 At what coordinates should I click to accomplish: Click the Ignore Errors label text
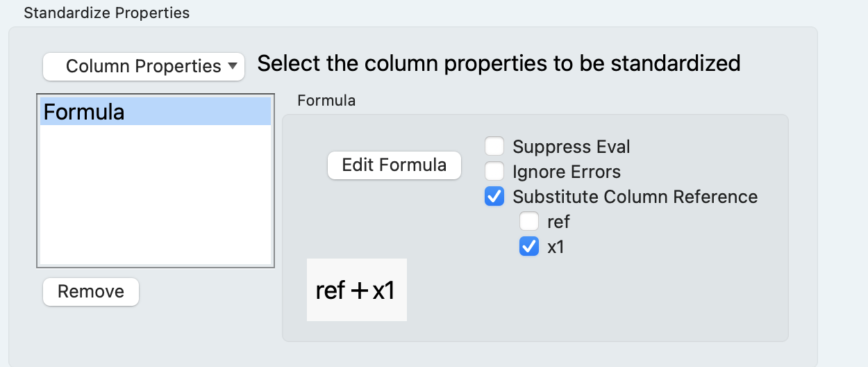click(x=566, y=172)
